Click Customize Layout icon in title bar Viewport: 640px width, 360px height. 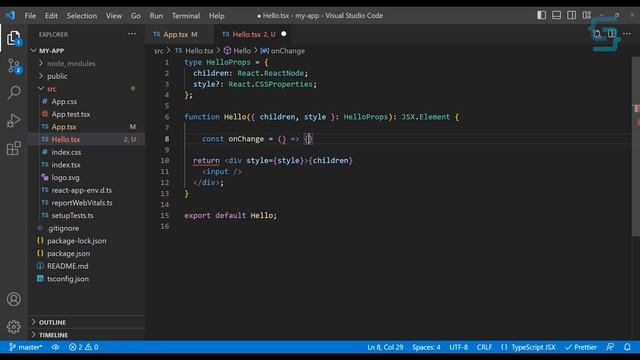(587, 16)
